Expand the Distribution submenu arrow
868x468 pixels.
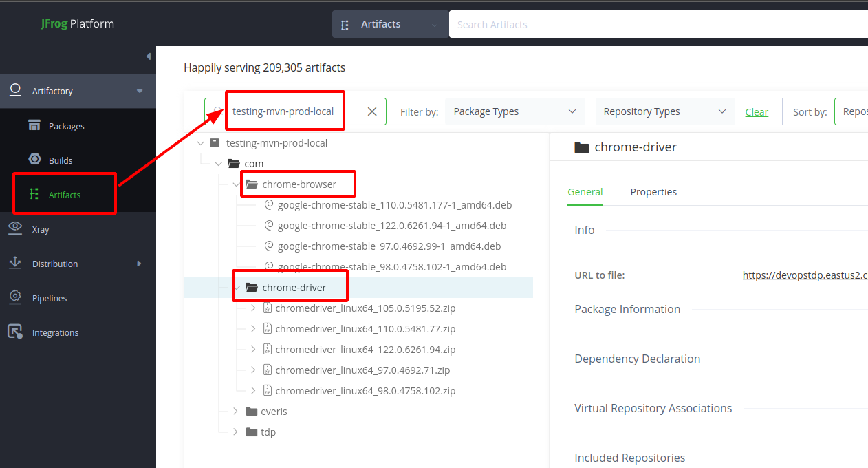pos(139,264)
